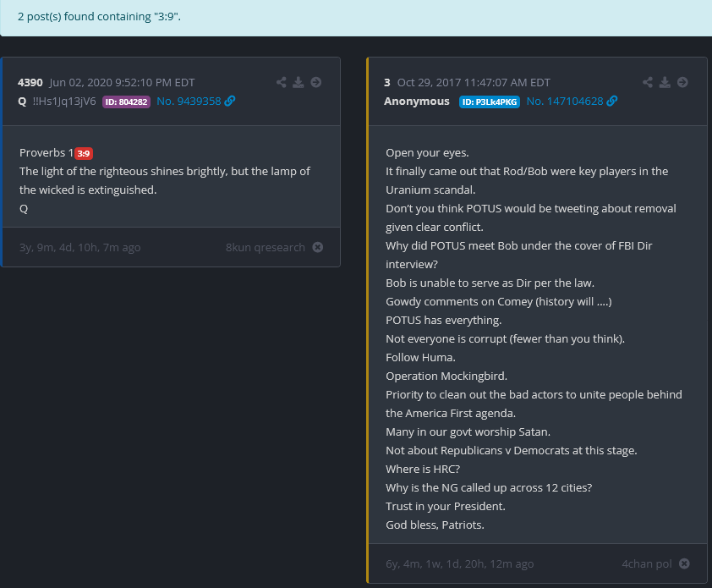Image resolution: width=712 pixels, height=588 pixels.
Task: Click the tripcode !!Hs1Jq13jV6
Action: point(63,102)
